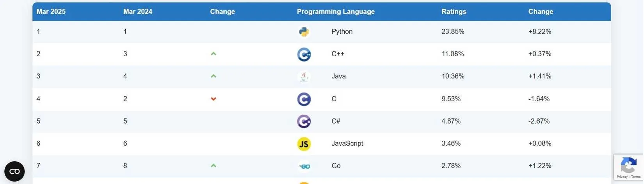Image resolution: width=644 pixels, height=184 pixels.
Task: Click the JavaScript language name
Action: [347, 143]
